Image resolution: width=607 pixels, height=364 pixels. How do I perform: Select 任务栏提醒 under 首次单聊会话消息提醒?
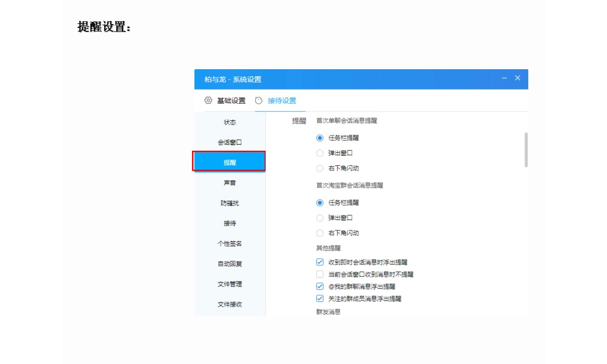(x=320, y=138)
